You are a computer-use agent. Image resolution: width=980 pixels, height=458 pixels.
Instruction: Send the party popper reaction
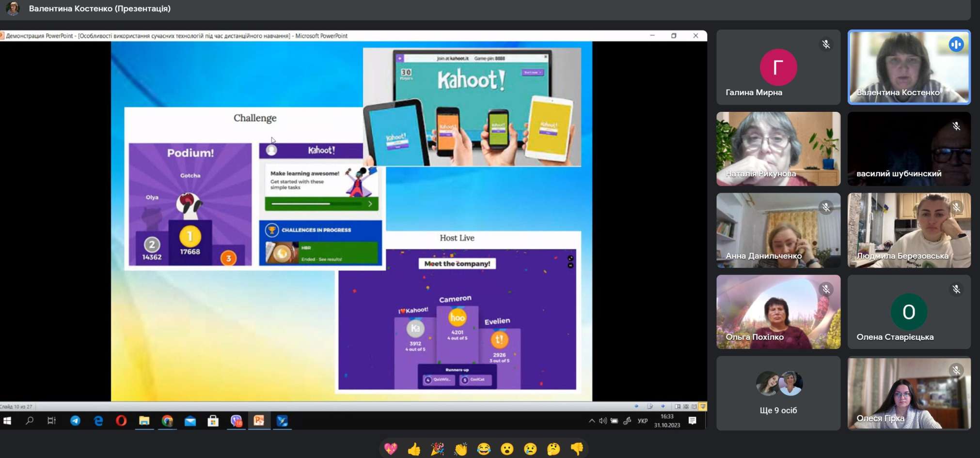point(437,449)
